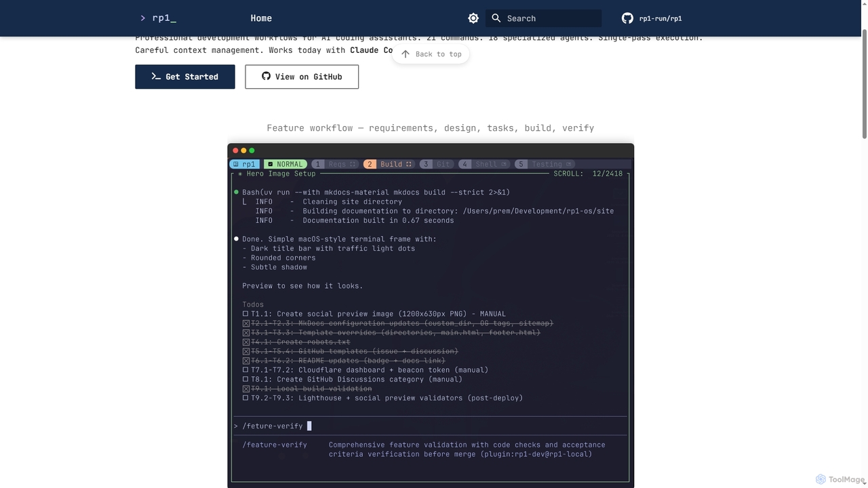
Task: Check the T1.1 social preview image todo box
Action: [245, 314]
